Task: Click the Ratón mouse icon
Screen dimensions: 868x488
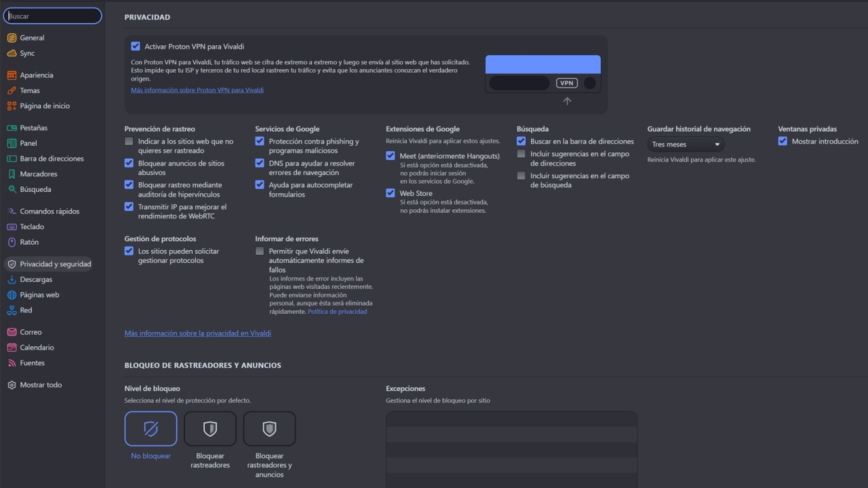Action: point(12,242)
